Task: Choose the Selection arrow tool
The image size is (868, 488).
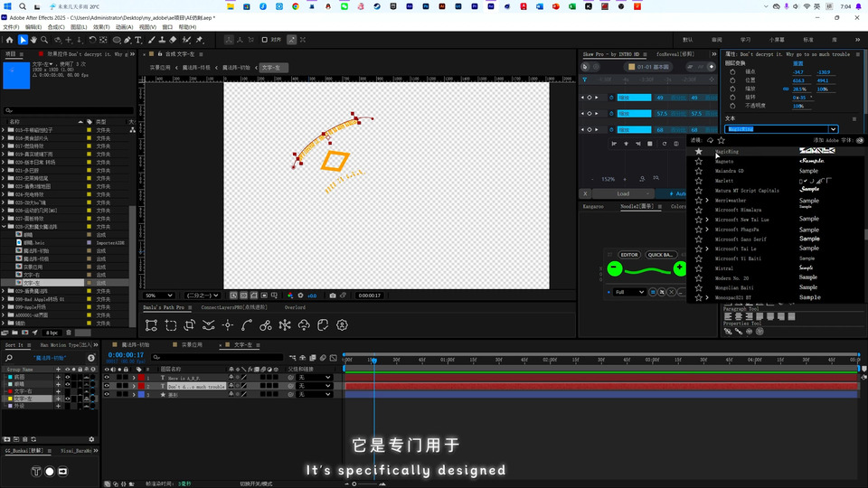Action: (x=23, y=40)
